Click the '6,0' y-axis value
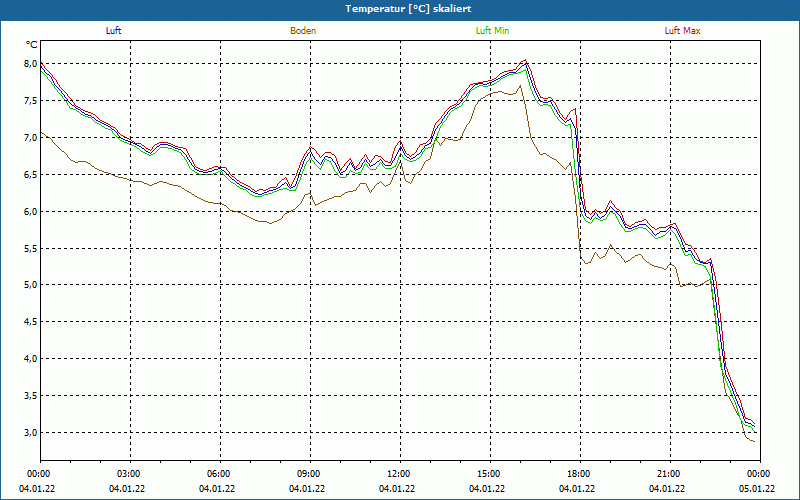Image resolution: width=800 pixels, height=500 pixels. pos(31,211)
